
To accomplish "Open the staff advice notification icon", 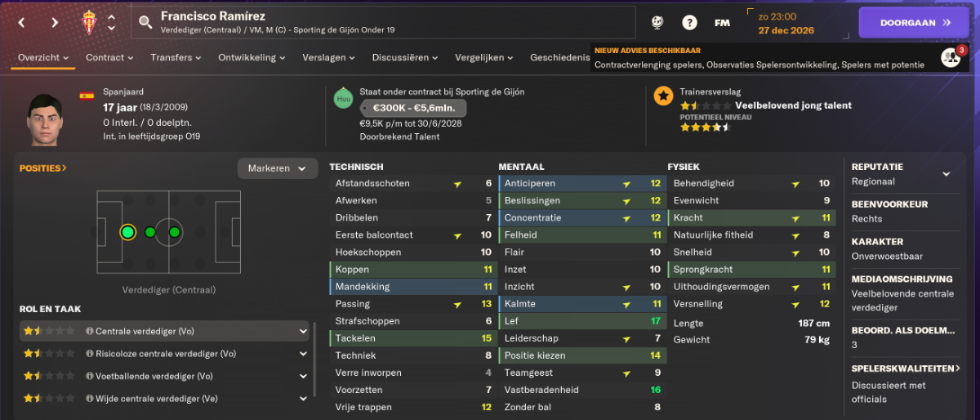I will click(951, 57).
